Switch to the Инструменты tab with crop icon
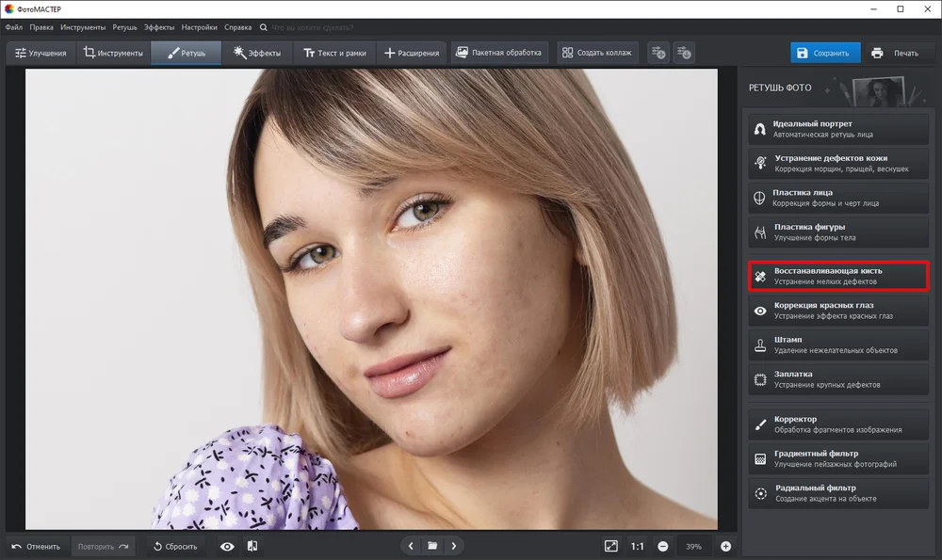Image resolution: width=942 pixels, height=560 pixels. click(113, 53)
